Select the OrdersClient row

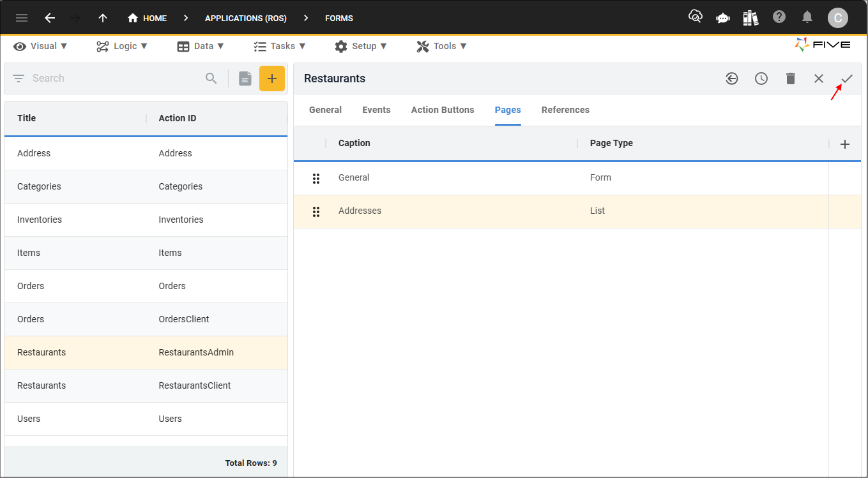[146, 319]
